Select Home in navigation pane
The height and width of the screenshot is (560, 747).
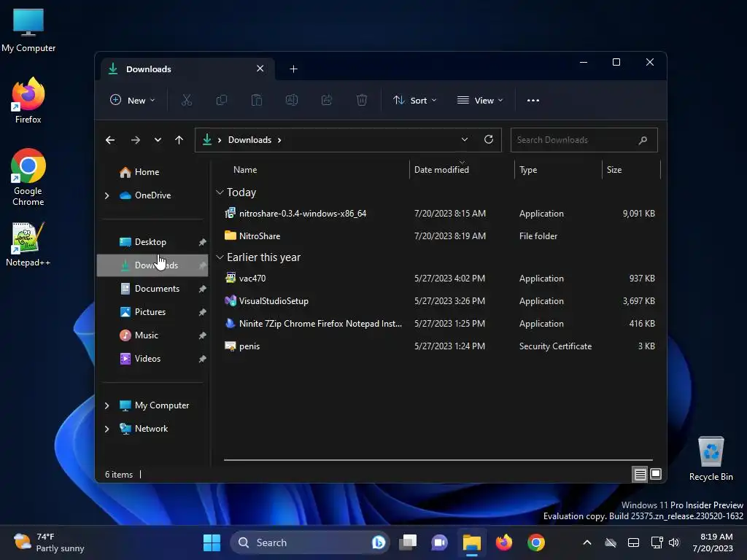(152, 172)
